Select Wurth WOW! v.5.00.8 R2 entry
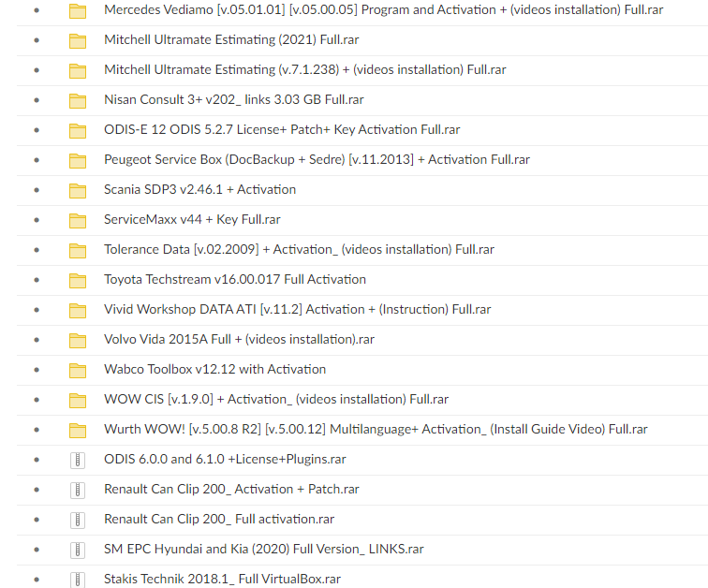The height and width of the screenshot is (588, 708). (x=375, y=430)
